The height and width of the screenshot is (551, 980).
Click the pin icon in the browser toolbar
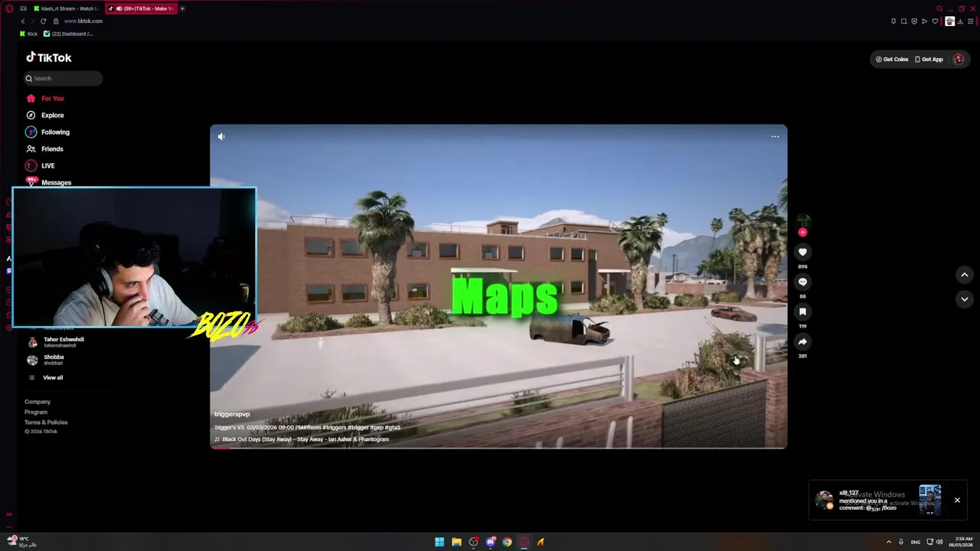coord(893,21)
